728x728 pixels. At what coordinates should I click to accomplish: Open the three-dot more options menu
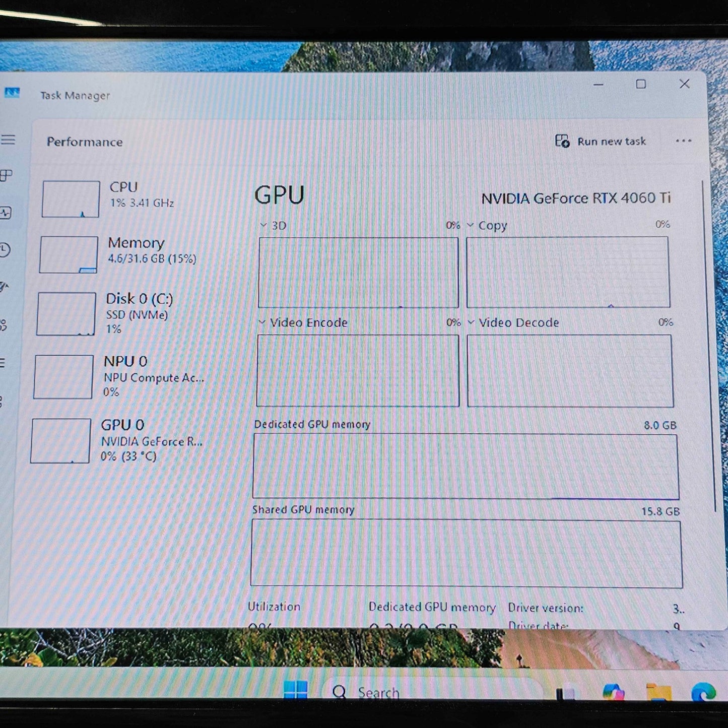pos(683,141)
